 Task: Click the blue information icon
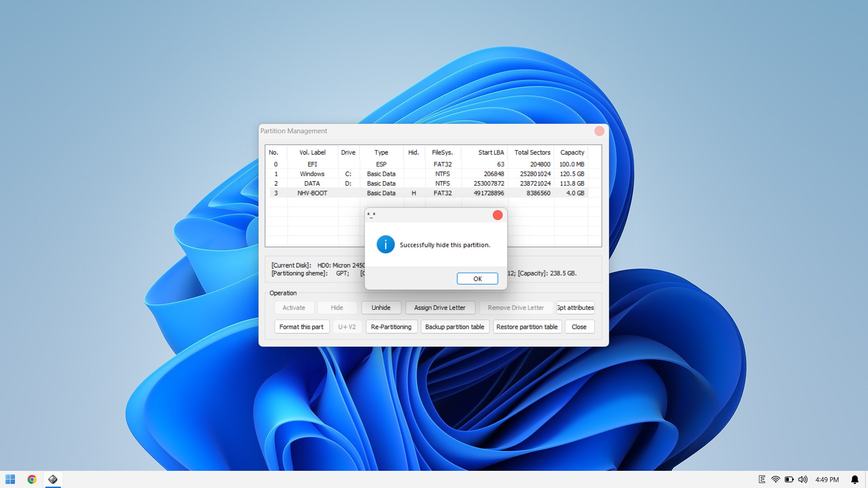(385, 244)
